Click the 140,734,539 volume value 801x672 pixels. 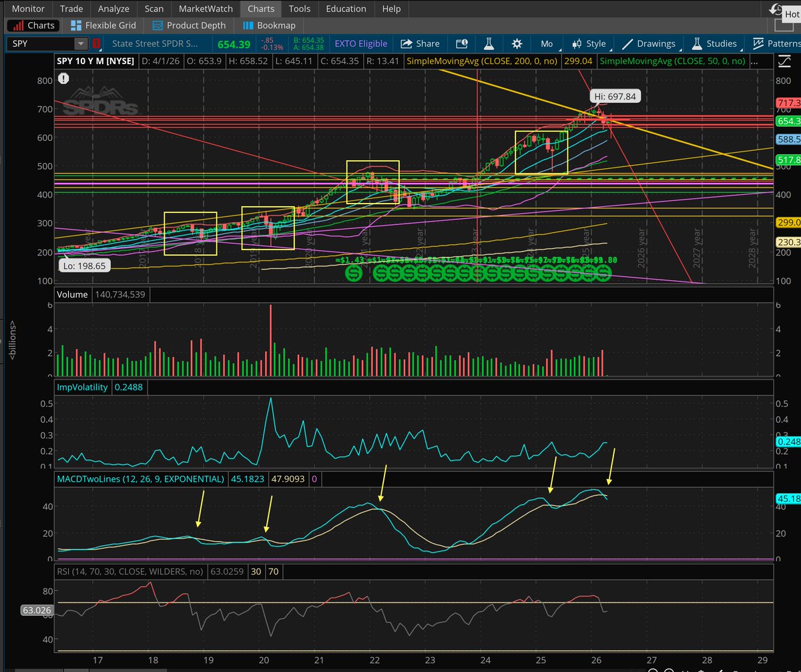tap(119, 294)
